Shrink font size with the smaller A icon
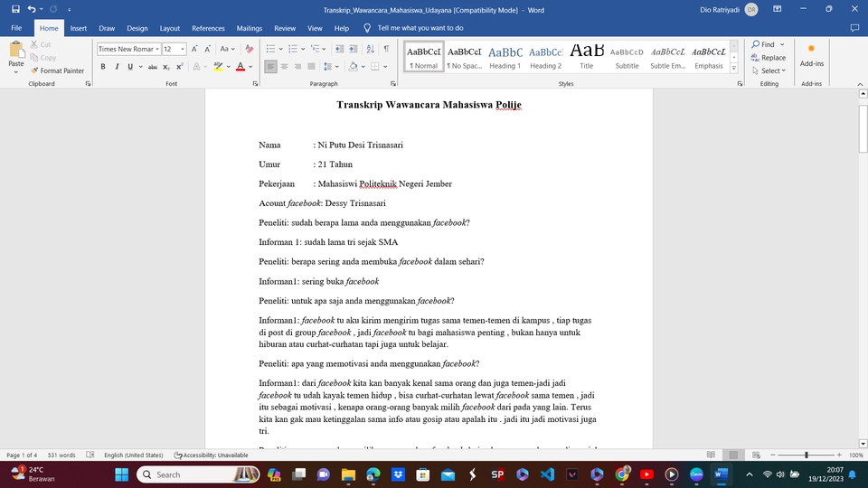The image size is (868, 488). (208, 49)
